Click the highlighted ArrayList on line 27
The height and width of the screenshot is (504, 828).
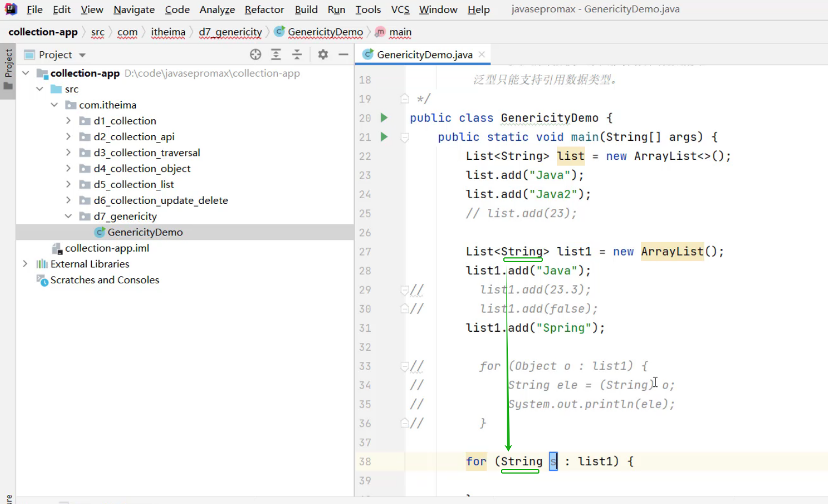pos(672,252)
